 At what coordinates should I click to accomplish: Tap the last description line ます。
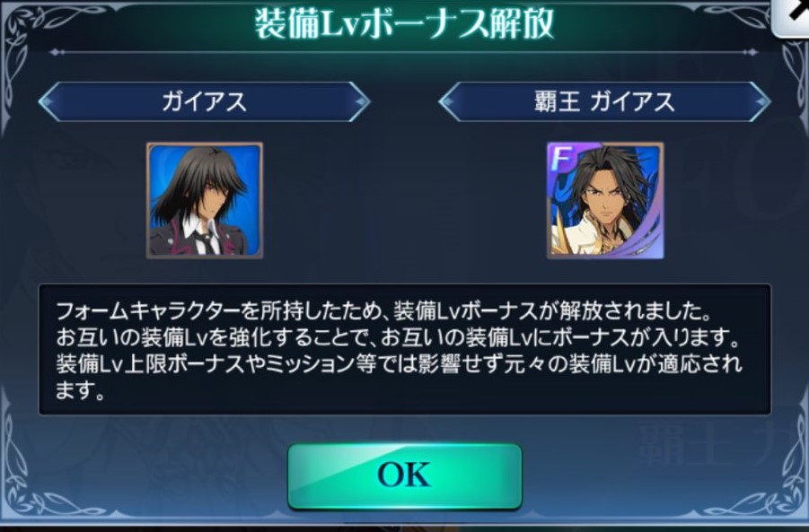click(80, 391)
